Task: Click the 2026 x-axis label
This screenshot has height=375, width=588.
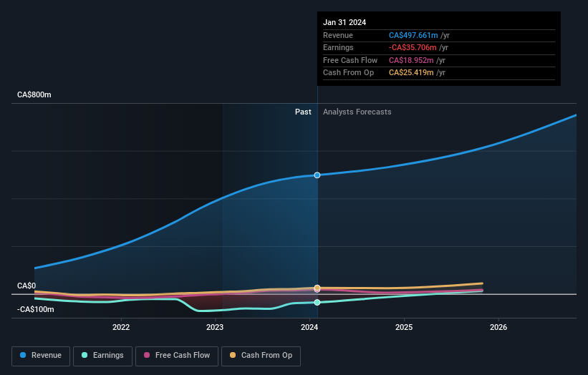Action: click(x=498, y=328)
